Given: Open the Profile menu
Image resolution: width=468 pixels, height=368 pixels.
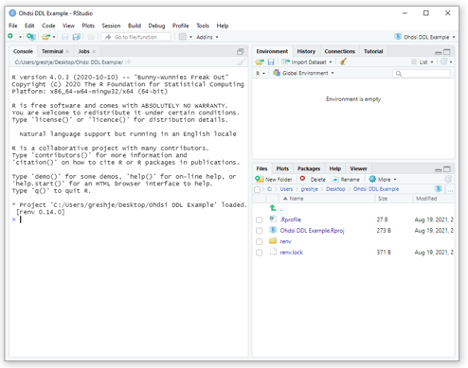Looking at the screenshot, I should [180, 26].
